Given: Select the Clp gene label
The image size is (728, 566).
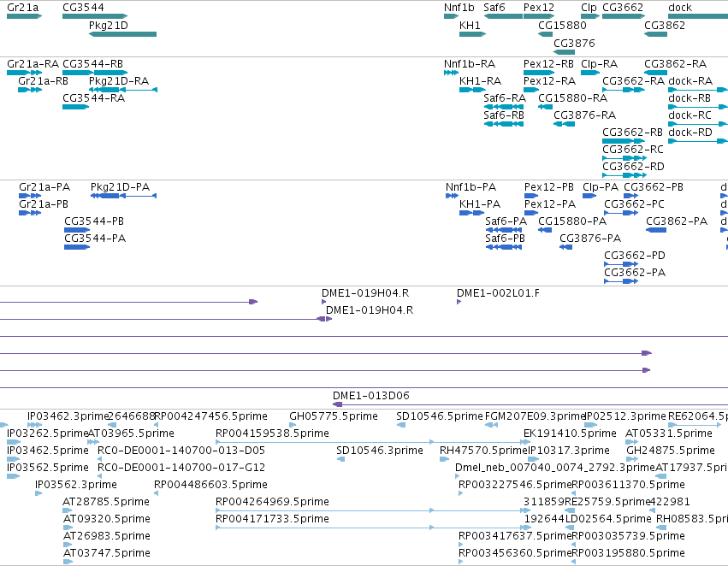Looking at the screenshot, I should pyautogui.click(x=589, y=8).
